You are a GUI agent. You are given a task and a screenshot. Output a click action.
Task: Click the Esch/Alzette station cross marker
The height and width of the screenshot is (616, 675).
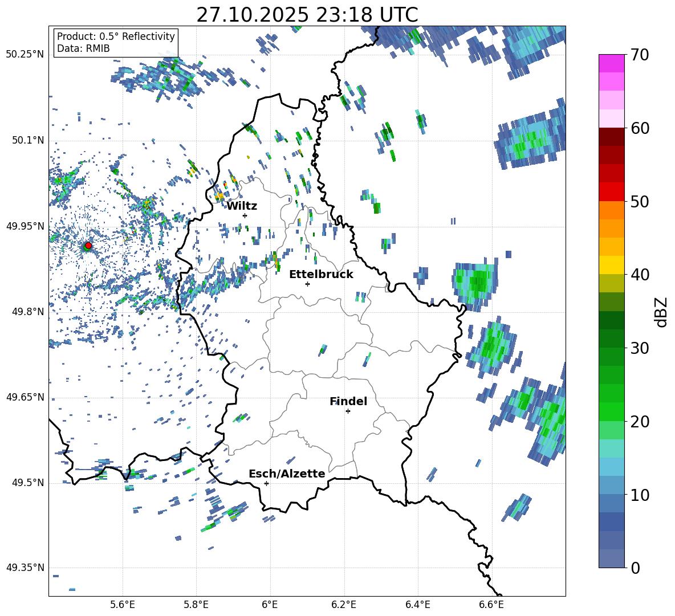(x=266, y=483)
